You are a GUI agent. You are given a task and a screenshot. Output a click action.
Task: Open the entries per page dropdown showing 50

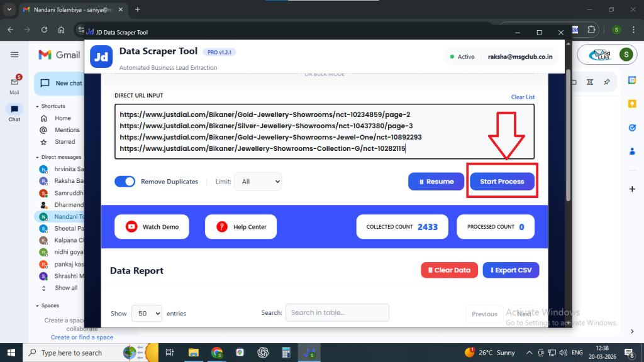[147, 313]
